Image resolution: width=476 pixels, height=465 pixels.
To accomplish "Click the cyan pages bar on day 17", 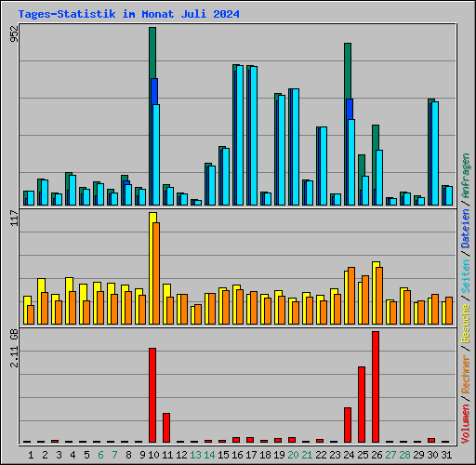I will click(x=254, y=136).
